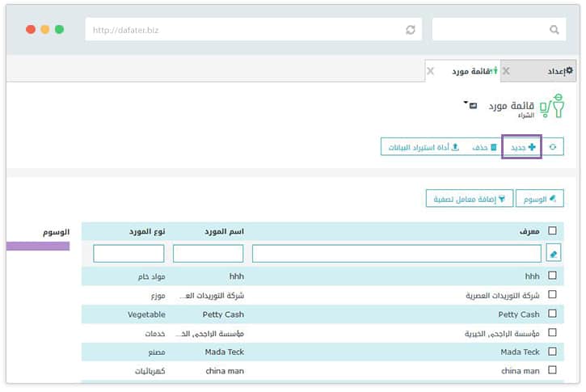Click the browser search magnifier icon
Screen dimensions: 586x392
pyautogui.click(x=554, y=30)
